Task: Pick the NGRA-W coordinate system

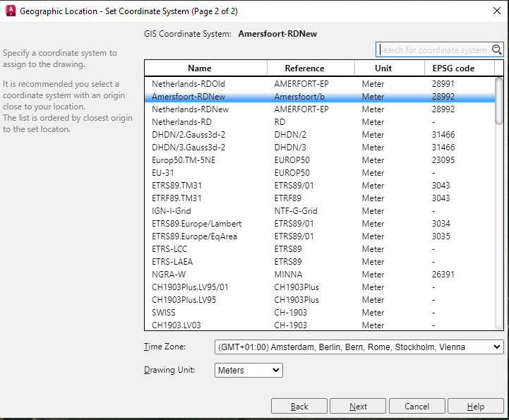Action: click(169, 275)
